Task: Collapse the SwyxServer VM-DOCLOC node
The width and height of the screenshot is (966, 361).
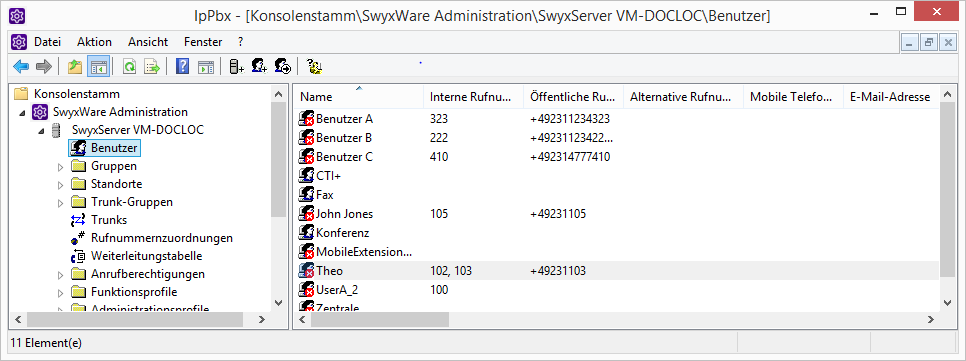Action: [x=41, y=131]
